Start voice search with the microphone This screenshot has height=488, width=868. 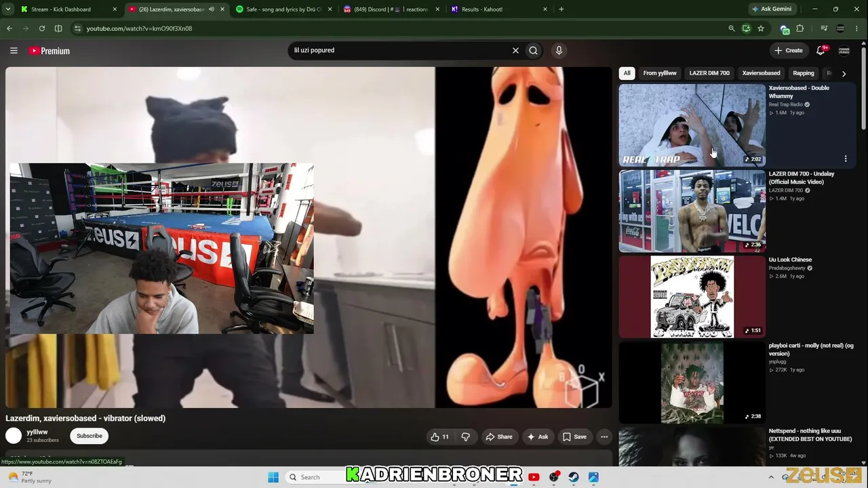coord(559,50)
